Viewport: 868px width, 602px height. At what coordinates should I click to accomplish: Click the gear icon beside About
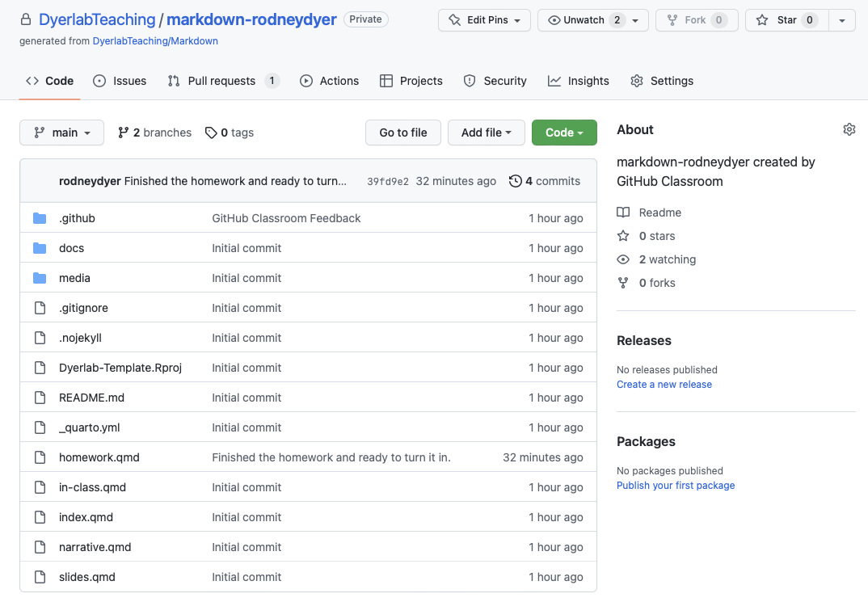[849, 129]
